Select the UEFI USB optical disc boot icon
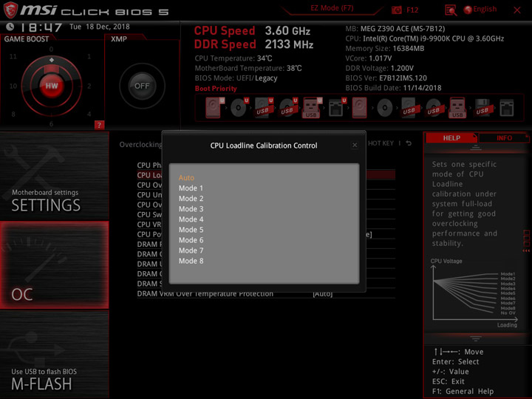Image resolution: width=532 pixels, height=399 pixels. click(288, 108)
